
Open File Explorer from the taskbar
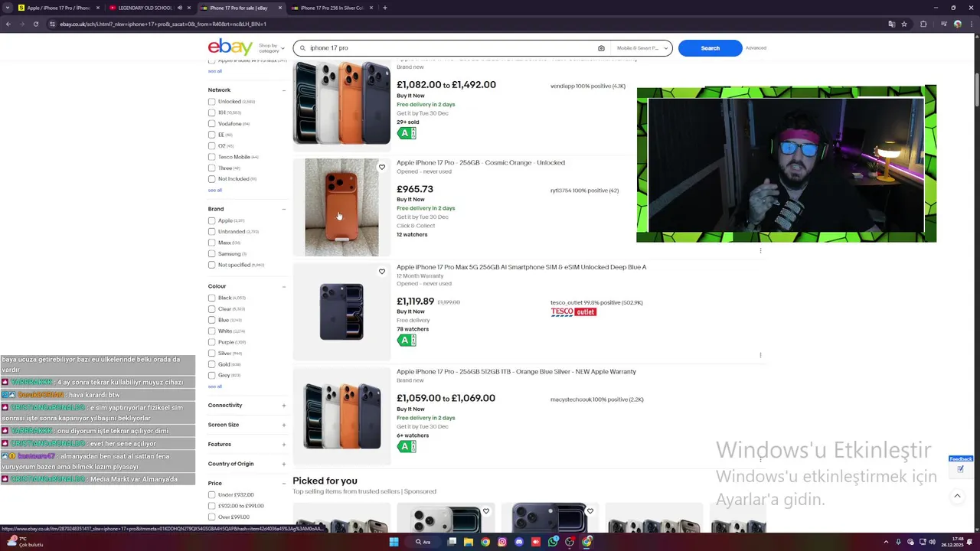(x=468, y=542)
